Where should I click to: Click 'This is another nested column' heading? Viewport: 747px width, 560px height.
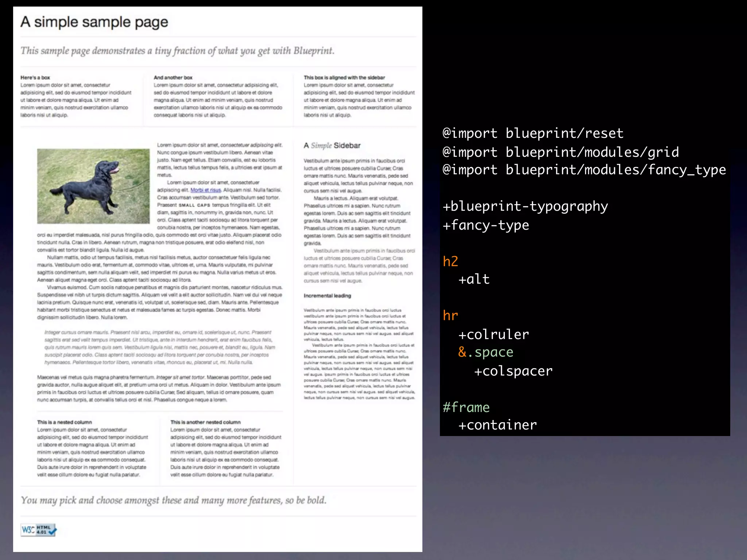[205, 422]
